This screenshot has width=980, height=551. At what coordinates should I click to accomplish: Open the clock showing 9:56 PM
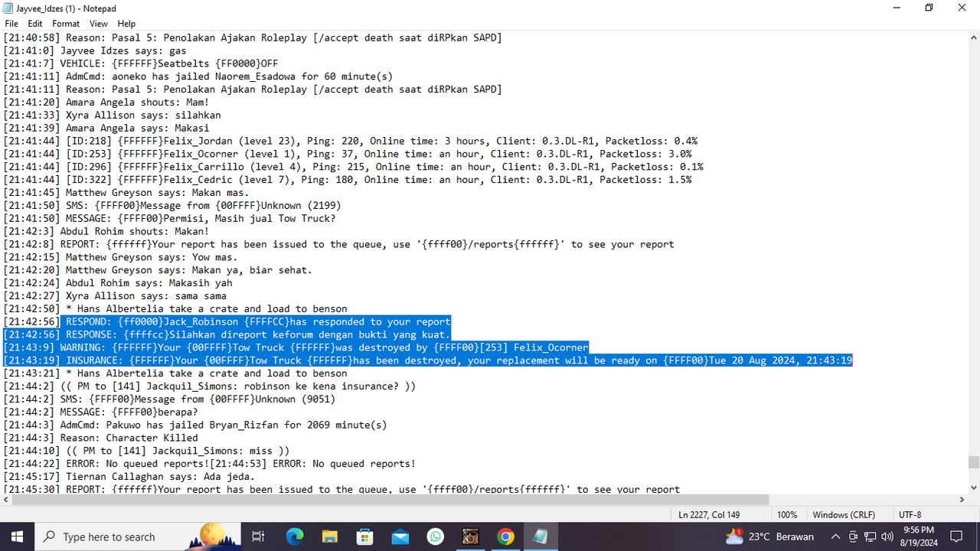tap(919, 536)
